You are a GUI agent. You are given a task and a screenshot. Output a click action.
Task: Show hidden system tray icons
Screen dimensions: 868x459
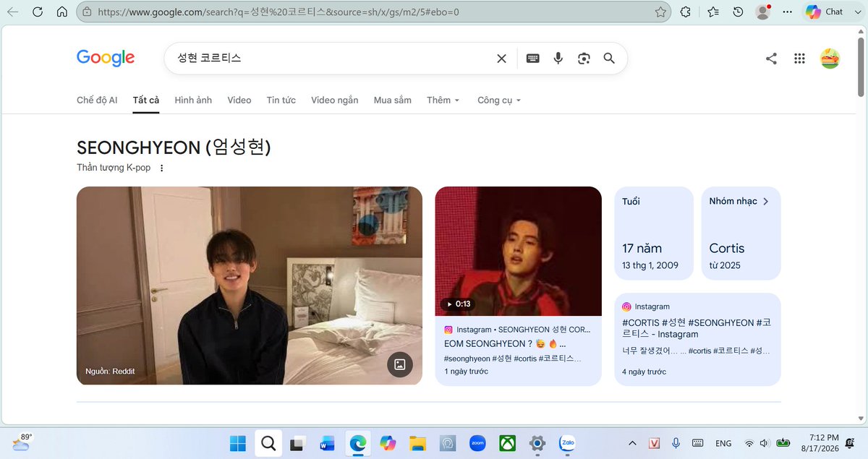coord(632,443)
